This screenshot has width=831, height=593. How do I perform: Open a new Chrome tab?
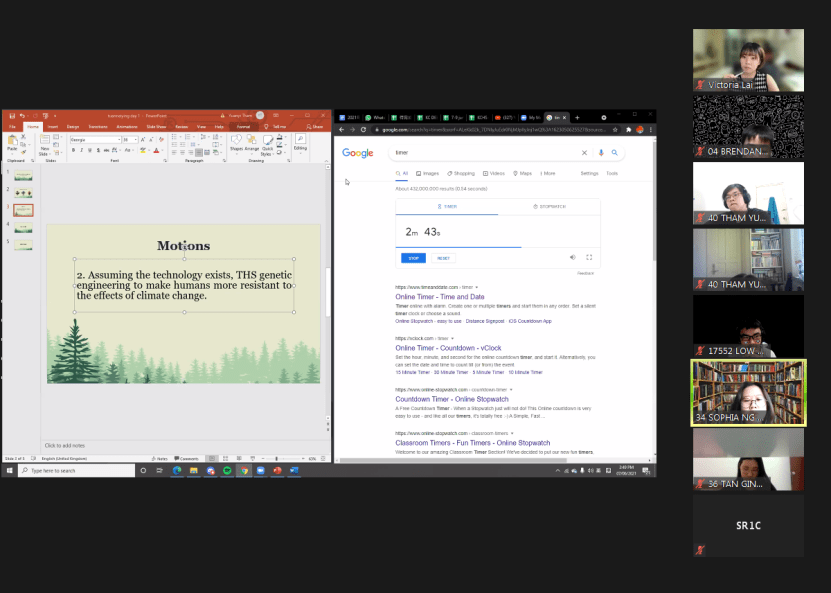tap(577, 118)
